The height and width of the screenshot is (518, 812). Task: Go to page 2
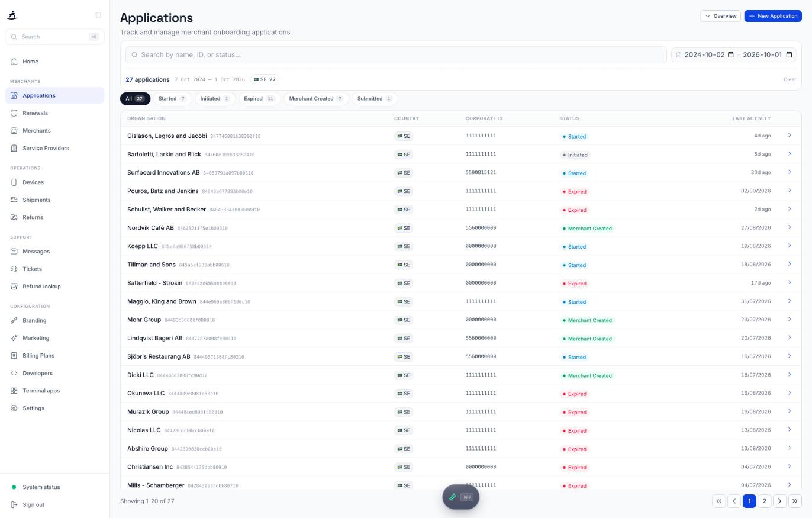click(764, 501)
